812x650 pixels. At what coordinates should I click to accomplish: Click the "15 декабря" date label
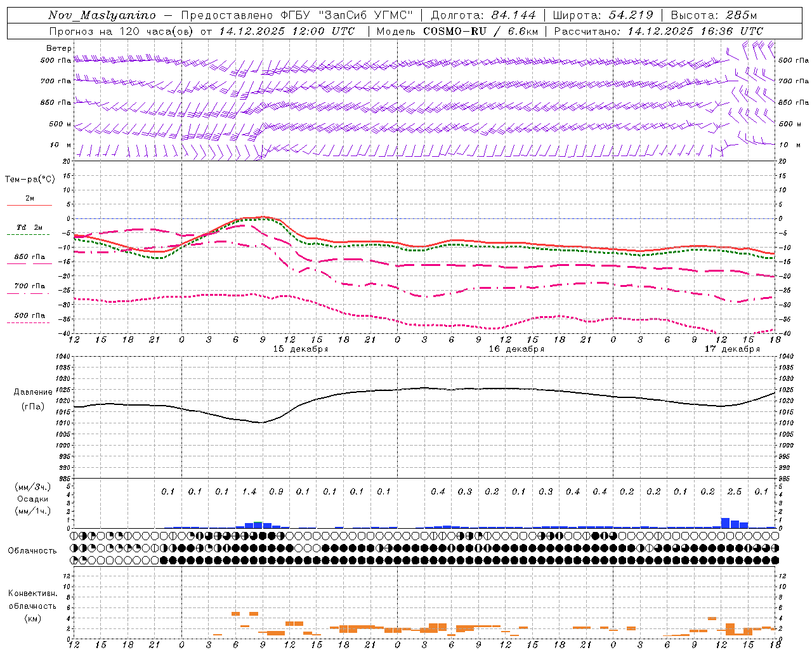click(x=301, y=349)
